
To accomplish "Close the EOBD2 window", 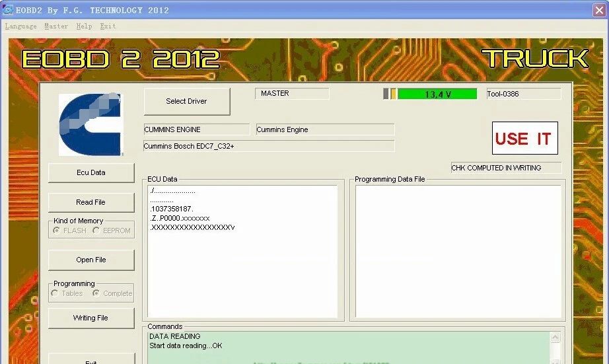I will 599,10.
